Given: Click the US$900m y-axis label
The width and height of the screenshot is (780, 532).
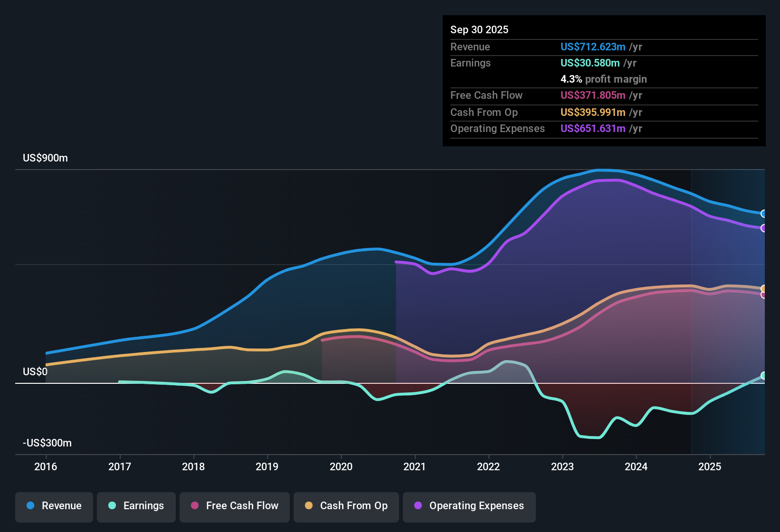Looking at the screenshot, I should point(45,158).
